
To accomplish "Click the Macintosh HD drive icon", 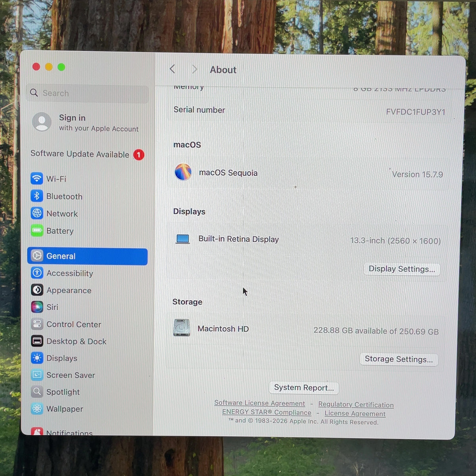I will (182, 328).
